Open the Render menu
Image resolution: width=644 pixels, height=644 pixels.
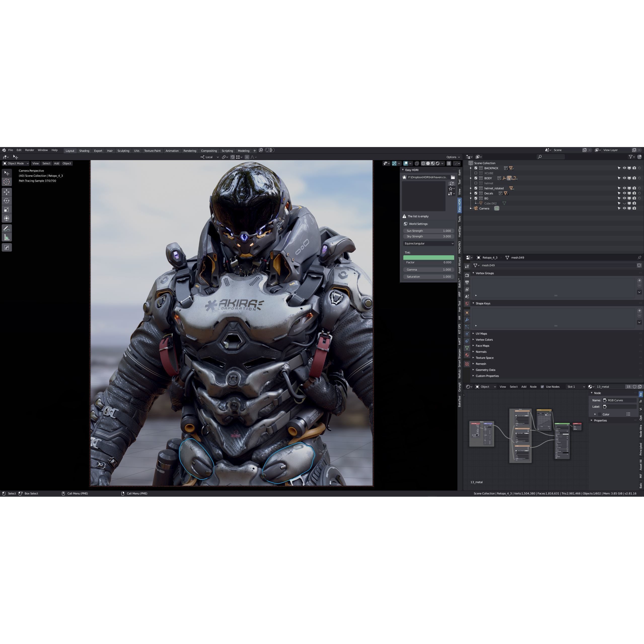pyautogui.click(x=30, y=150)
